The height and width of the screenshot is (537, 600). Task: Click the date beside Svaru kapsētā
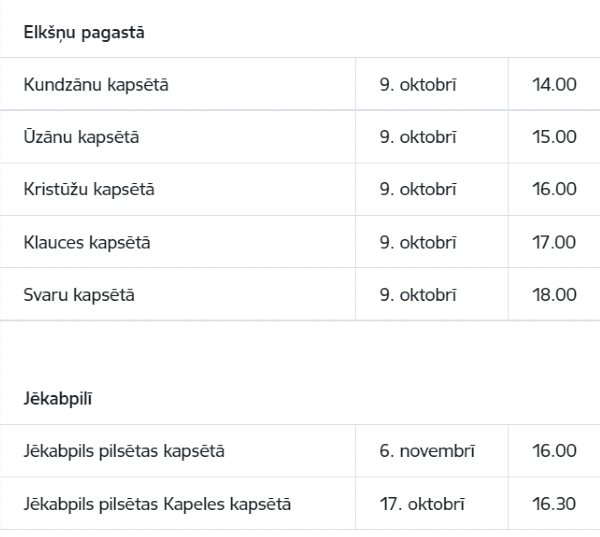[432, 294]
